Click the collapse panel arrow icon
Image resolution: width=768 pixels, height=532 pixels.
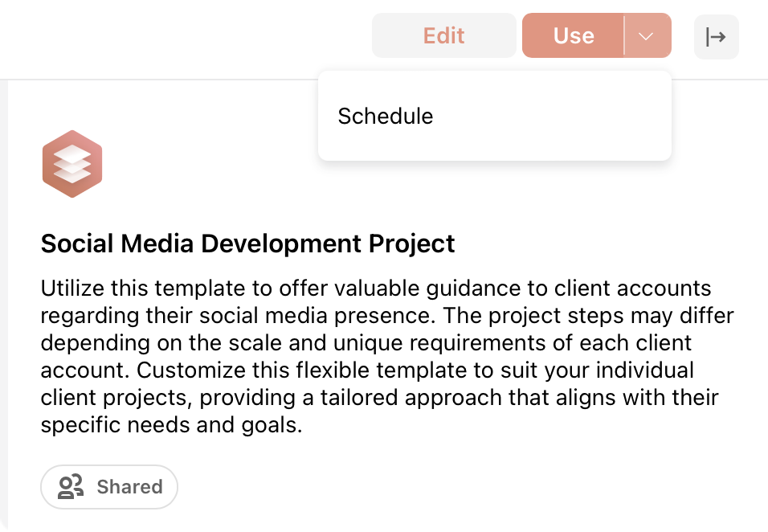click(x=716, y=37)
